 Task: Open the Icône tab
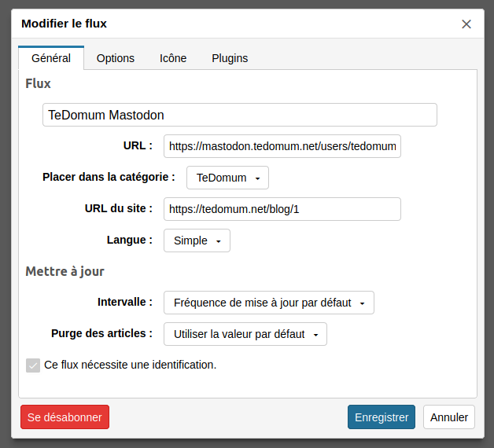173,58
